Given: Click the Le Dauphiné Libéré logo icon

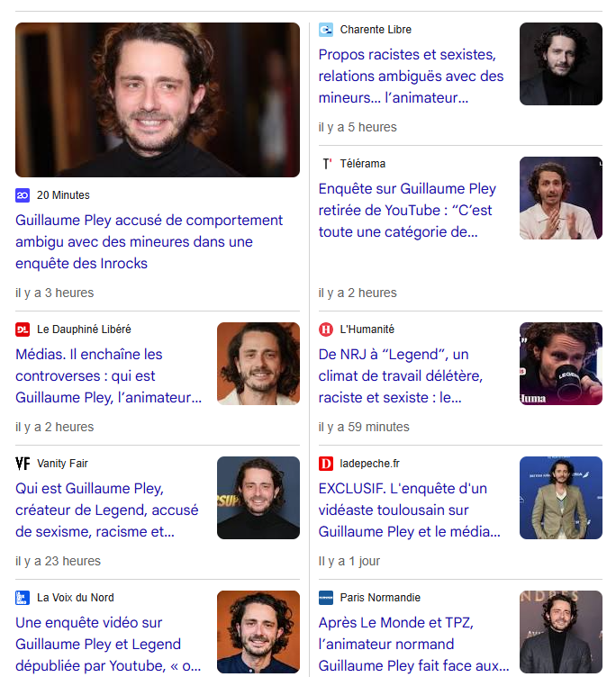Looking at the screenshot, I should pyautogui.click(x=23, y=329).
